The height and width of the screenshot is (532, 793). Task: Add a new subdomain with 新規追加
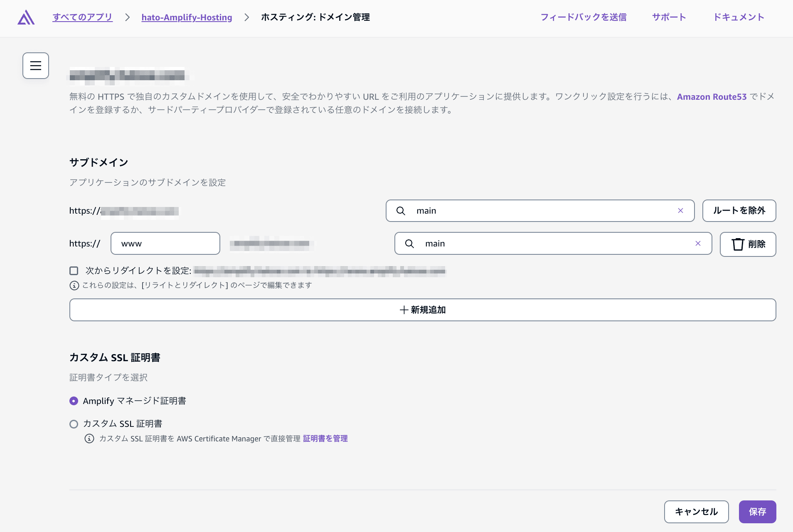pos(423,310)
